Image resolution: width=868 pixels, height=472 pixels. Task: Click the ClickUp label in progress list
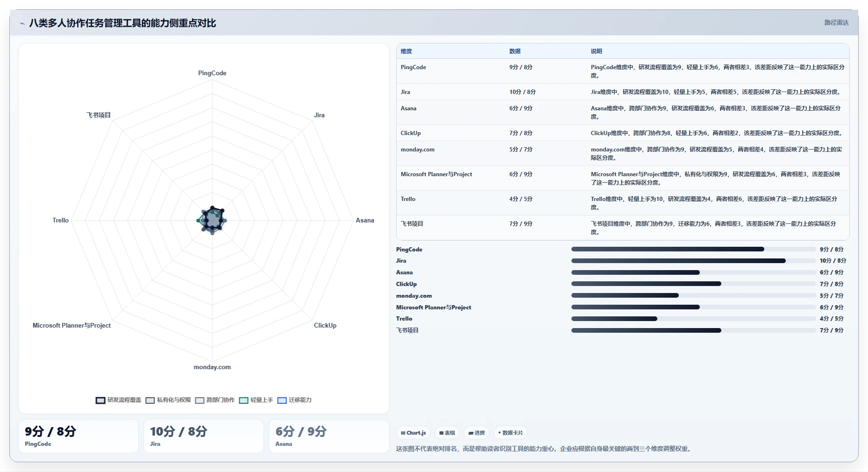pyautogui.click(x=406, y=284)
